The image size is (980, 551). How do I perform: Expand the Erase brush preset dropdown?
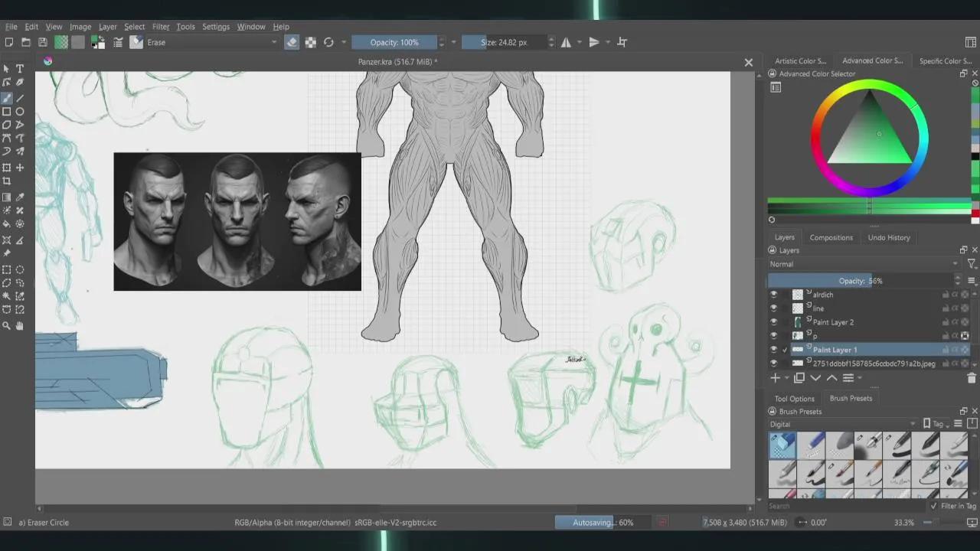click(x=274, y=42)
